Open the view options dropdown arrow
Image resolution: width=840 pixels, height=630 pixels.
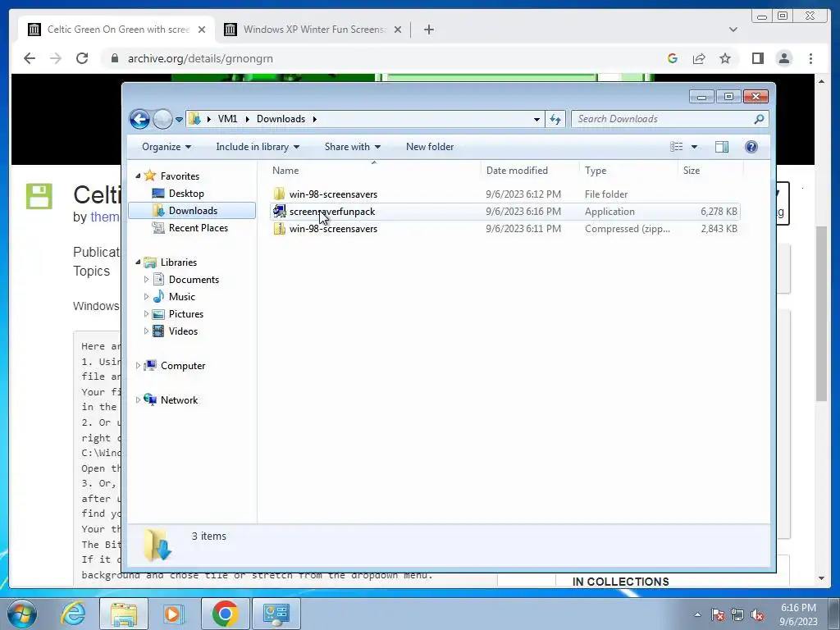click(694, 147)
